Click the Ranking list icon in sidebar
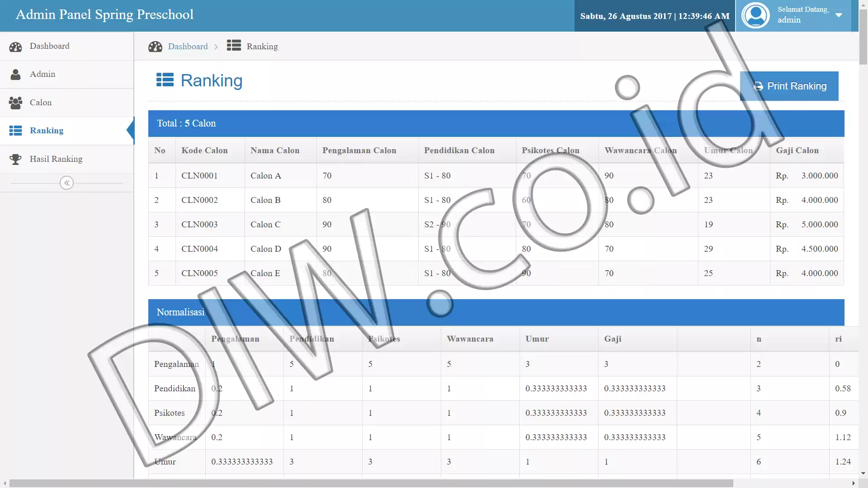 [15, 131]
